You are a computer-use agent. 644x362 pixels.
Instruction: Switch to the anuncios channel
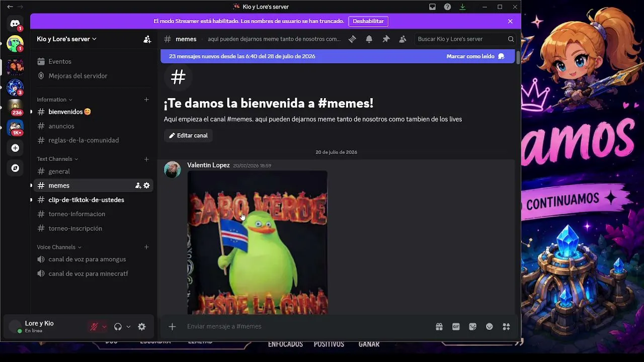click(x=94, y=126)
